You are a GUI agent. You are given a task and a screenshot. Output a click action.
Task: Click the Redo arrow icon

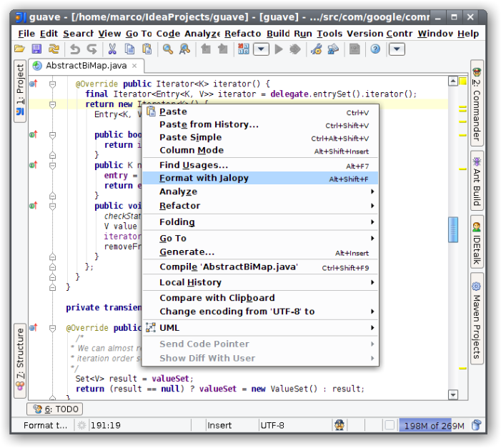pyautogui.click(x=92, y=49)
